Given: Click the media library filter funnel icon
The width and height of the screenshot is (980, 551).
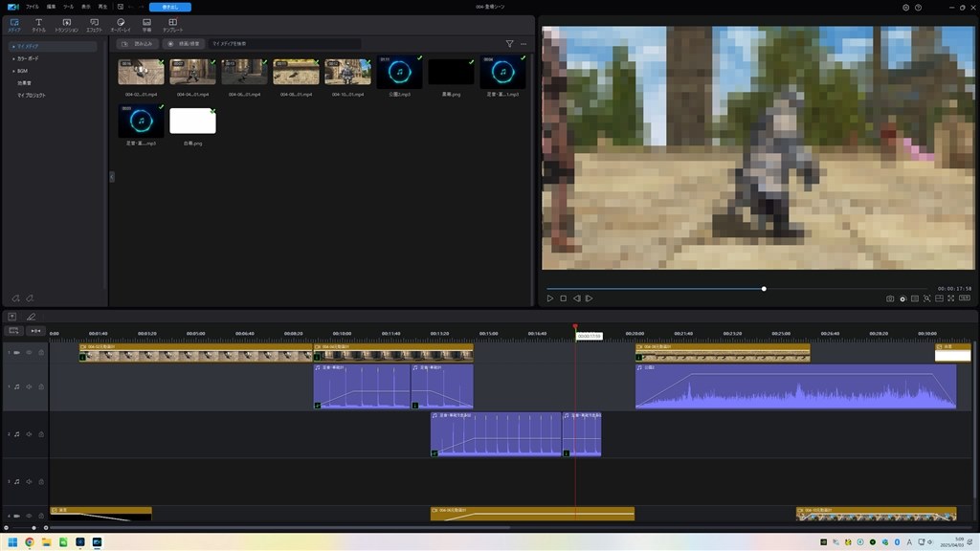Looking at the screenshot, I should tap(509, 44).
